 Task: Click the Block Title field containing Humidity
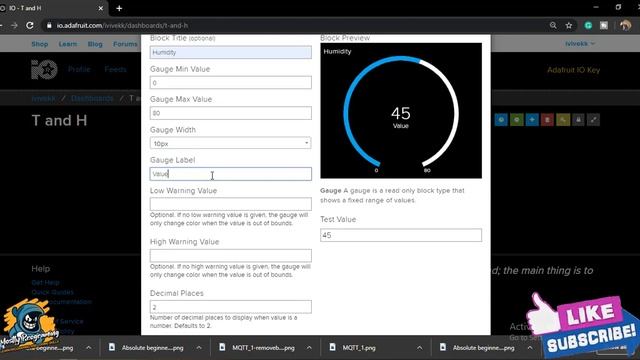coord(231,52)
